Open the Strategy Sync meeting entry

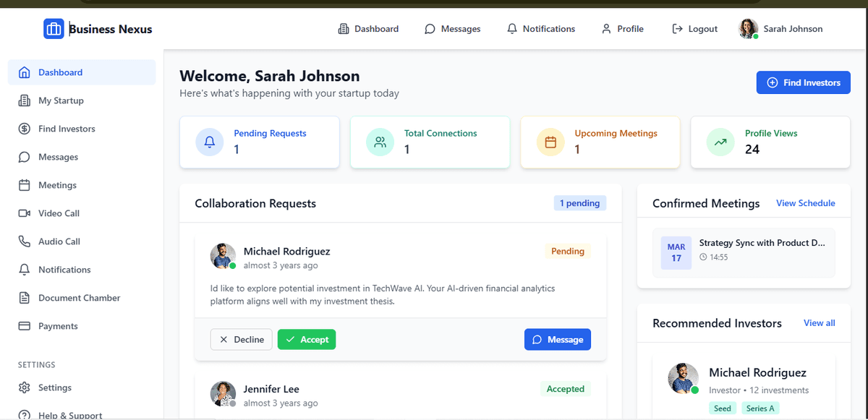click(x=744, y=253)
